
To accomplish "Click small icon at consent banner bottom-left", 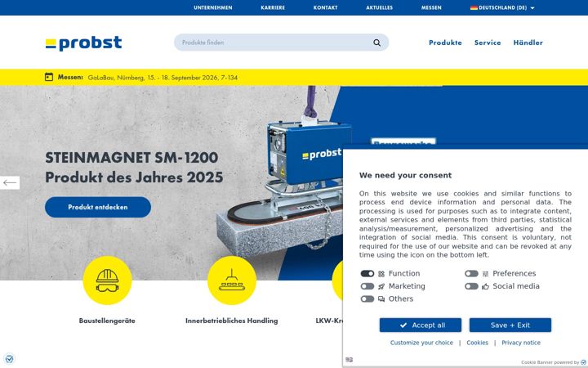I will point(350,360).
